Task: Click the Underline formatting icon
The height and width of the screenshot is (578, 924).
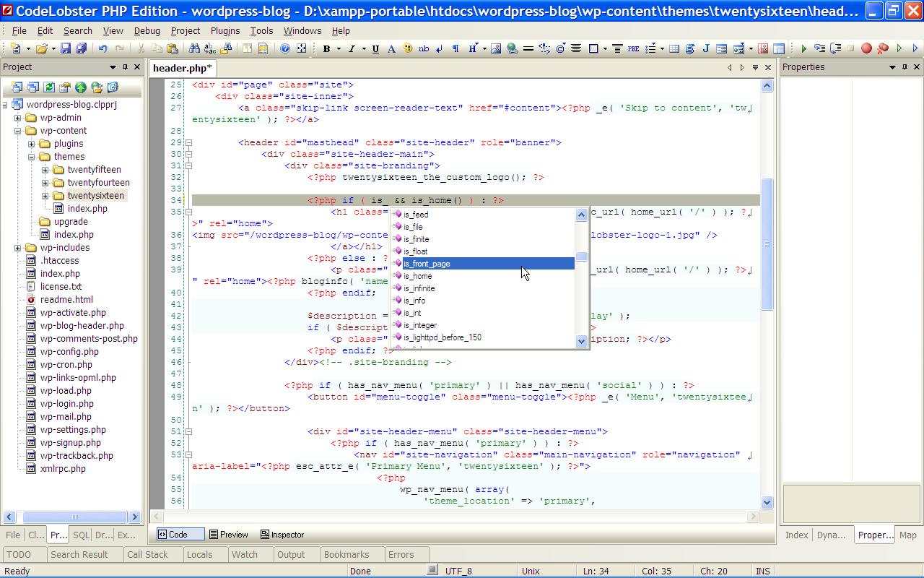Action: 375,48
